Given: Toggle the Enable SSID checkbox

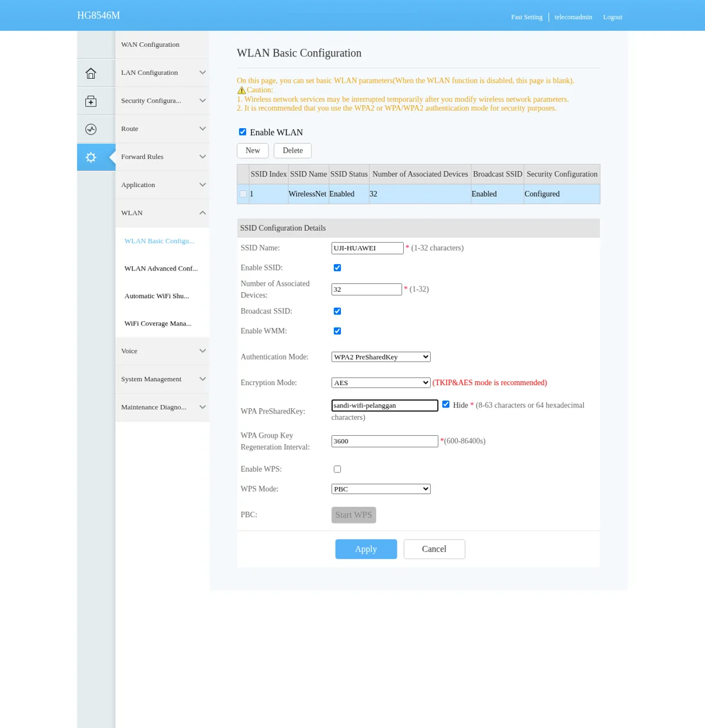Looking at the screenshot, I should click(x=337, y=267).
